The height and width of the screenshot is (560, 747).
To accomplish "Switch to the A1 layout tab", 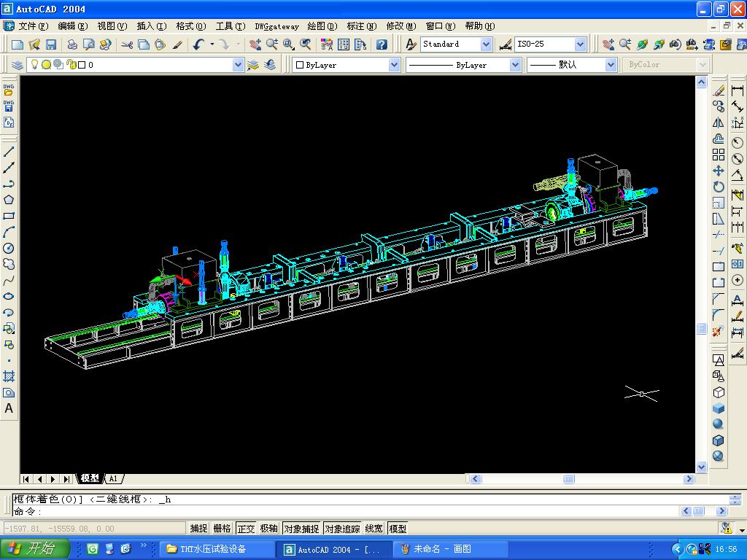I will [113, 478].
